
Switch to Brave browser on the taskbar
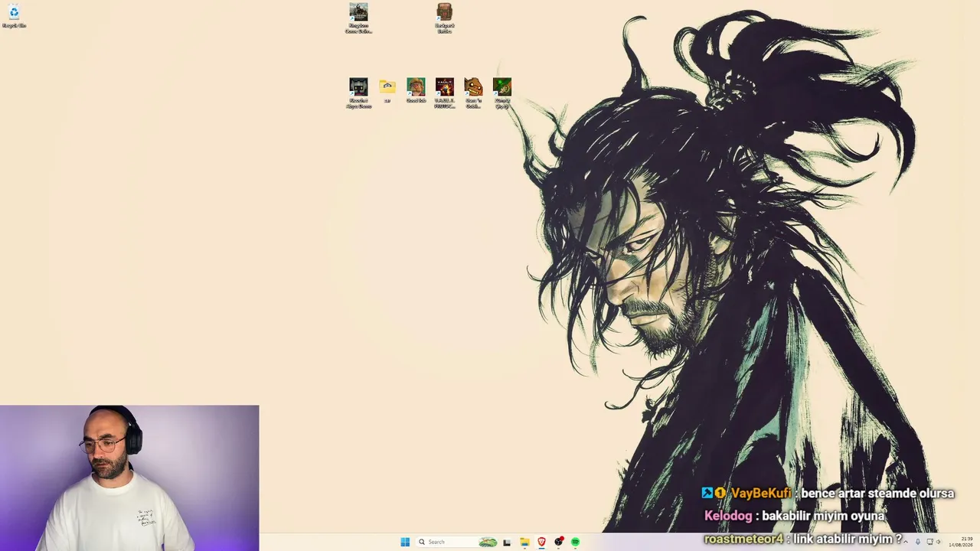541,542
